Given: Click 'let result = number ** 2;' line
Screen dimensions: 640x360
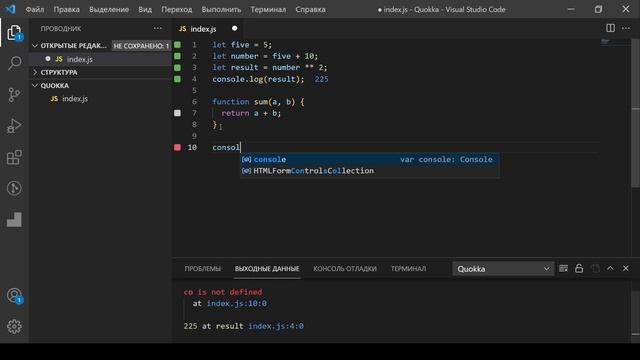Looking at the screenshot, I should pyautogui.click(x=269, y=68).
